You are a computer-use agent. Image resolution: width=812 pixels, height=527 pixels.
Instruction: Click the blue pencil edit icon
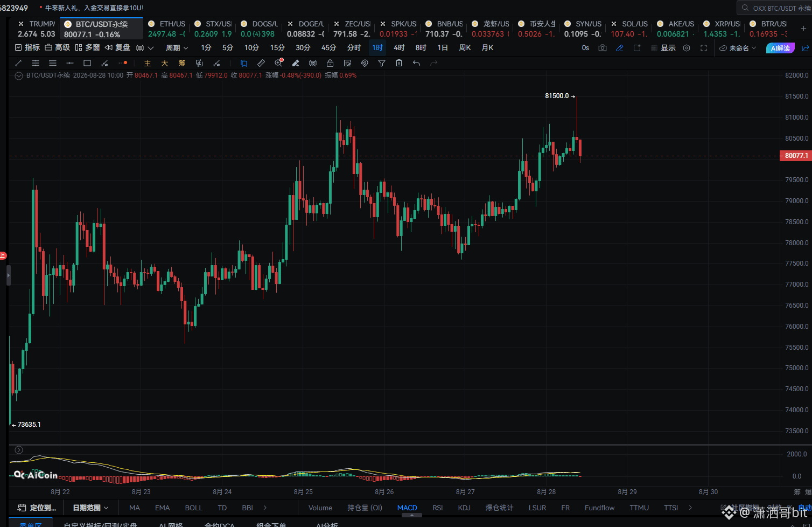[x=620, y=48]
